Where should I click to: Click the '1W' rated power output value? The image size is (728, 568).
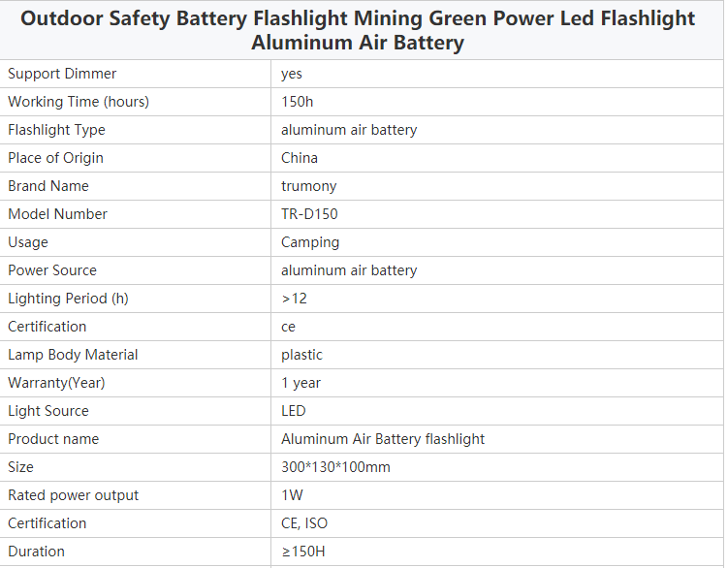tap(292, 495)
